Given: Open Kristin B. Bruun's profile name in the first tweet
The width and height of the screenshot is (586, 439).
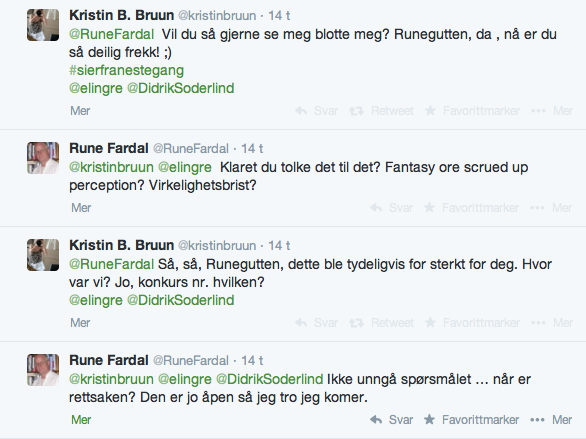Looking at the screenshot, I should pos(121,15).
